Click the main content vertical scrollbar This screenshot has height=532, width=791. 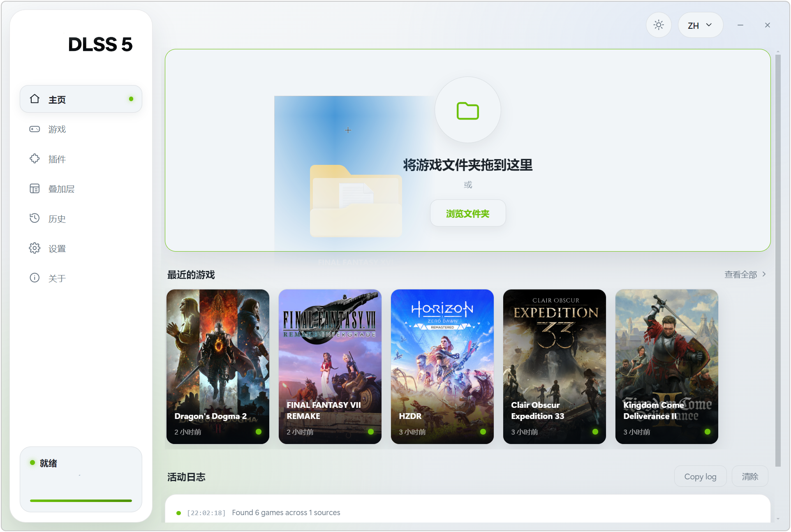click(778, 261)
